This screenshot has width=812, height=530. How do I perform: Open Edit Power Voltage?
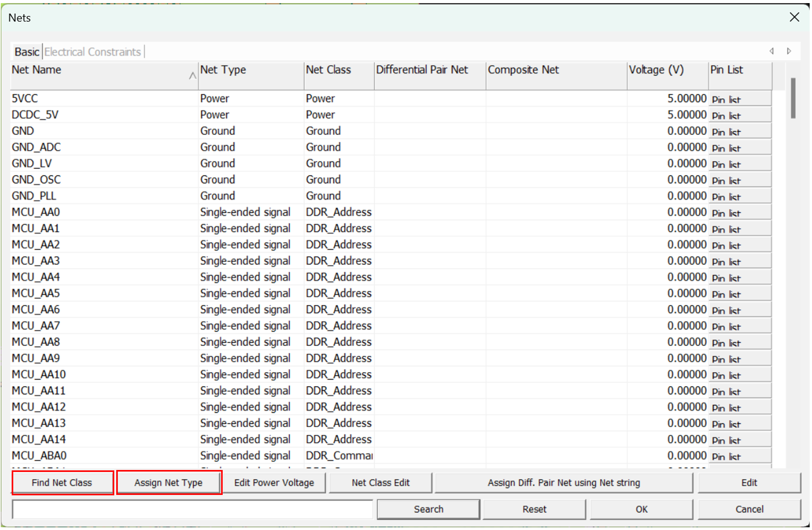pos(274,482)
